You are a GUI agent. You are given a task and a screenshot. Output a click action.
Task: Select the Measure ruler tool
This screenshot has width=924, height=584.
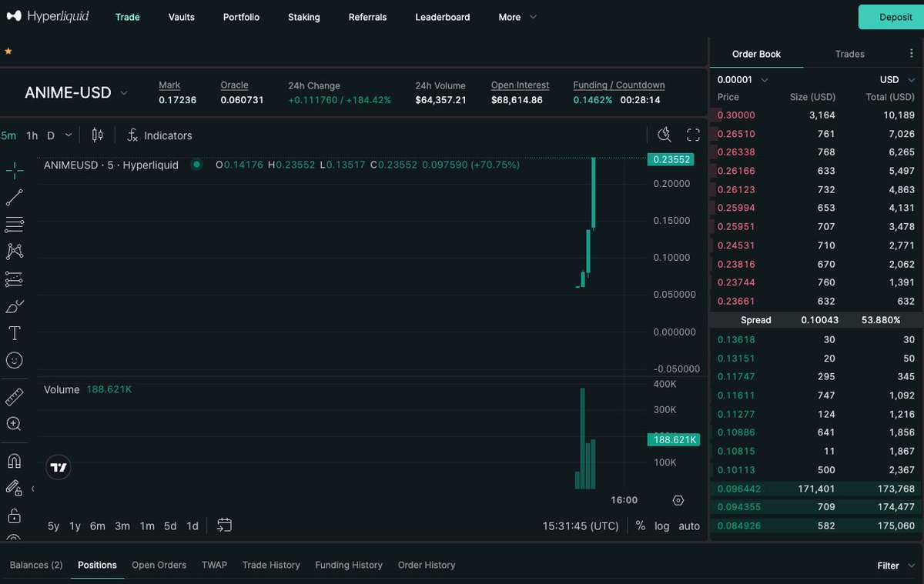[15, 395]
